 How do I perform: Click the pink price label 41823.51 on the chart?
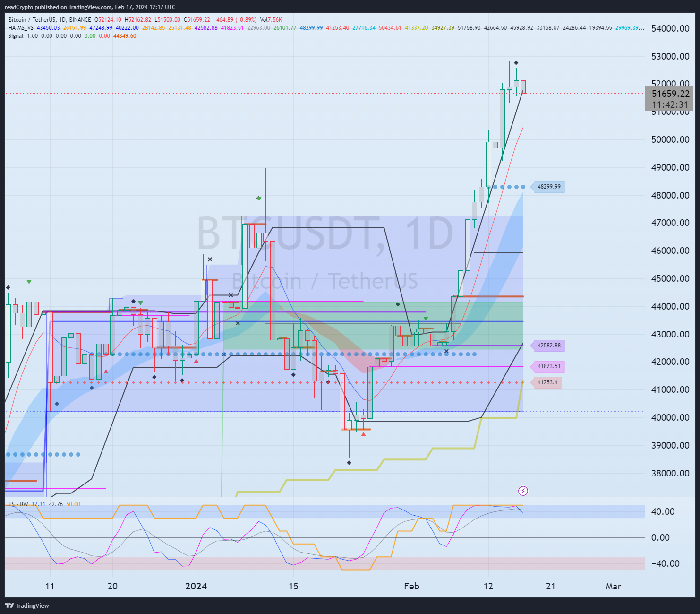point(549,366)
